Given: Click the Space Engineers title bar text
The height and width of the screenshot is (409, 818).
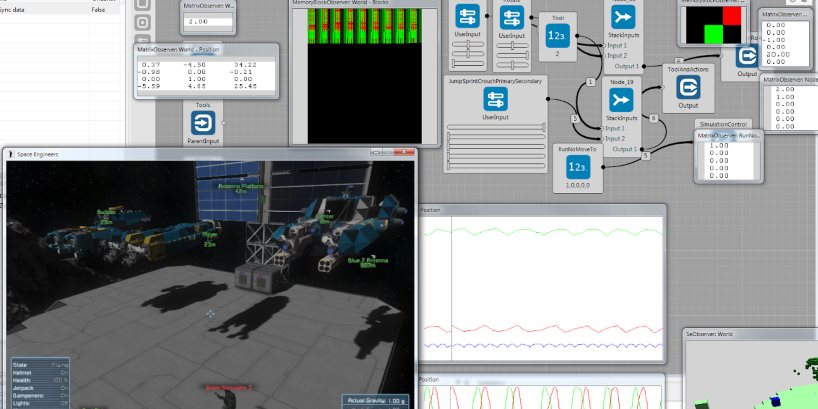Looking at the screenshot, I should (x=38, y=154).
